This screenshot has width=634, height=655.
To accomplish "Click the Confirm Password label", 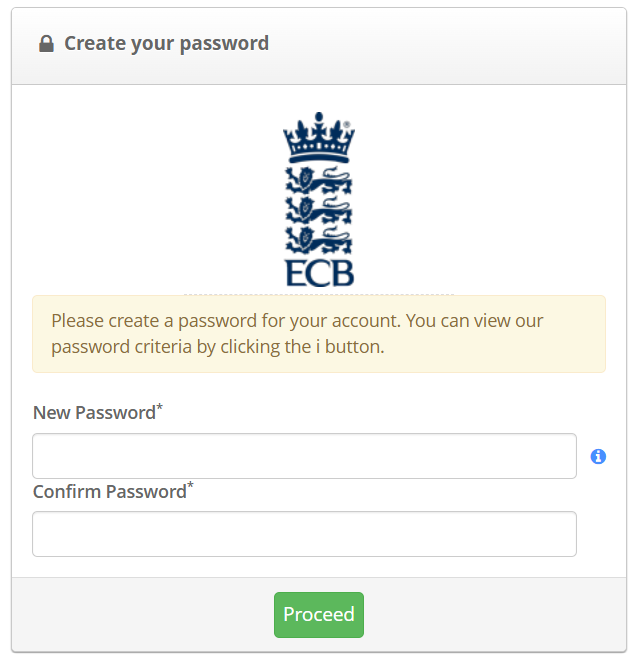I will 109,492.
